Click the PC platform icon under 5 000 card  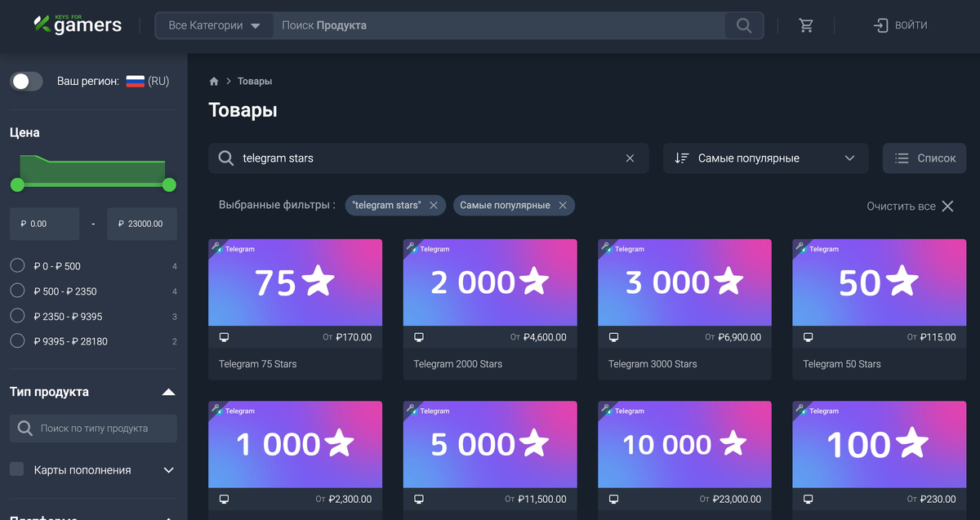(419, 499)
